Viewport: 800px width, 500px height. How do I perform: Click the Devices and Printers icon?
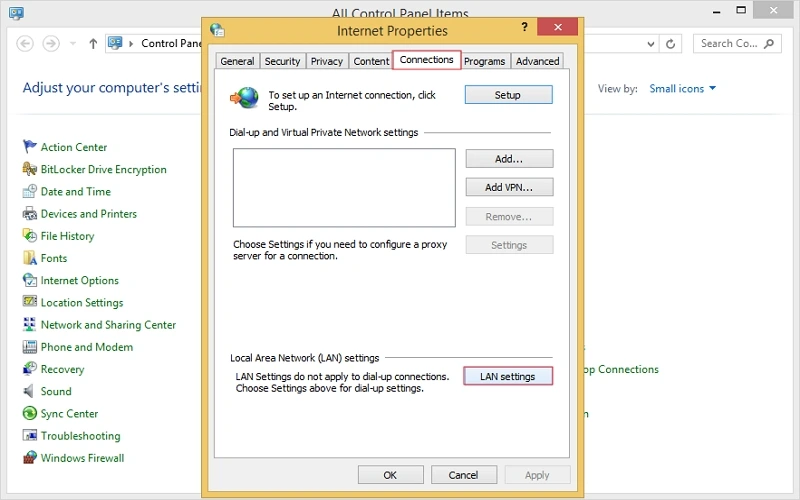[30, 213]
